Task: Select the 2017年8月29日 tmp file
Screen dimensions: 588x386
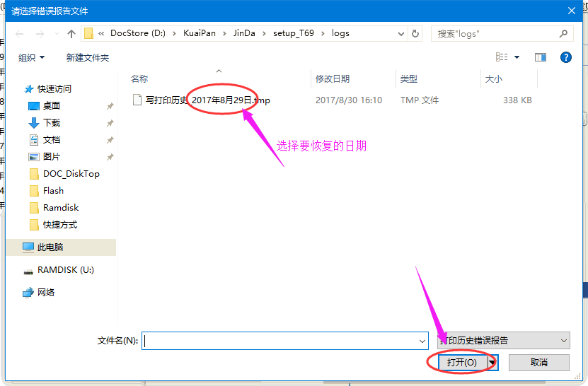Action: (207, 100)
